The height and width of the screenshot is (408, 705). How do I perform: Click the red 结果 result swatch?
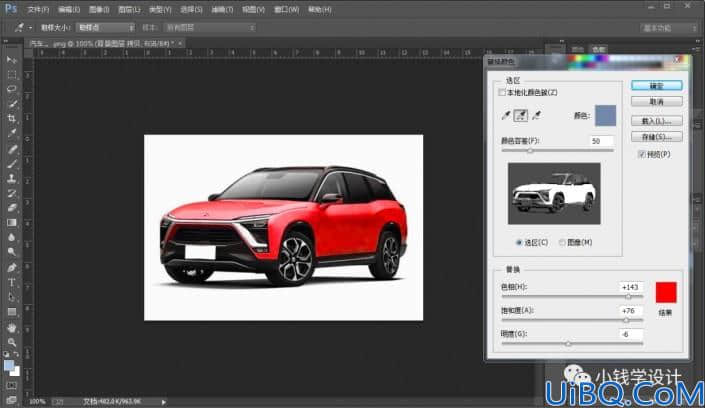pyautogui.click(x=666, y=292)
